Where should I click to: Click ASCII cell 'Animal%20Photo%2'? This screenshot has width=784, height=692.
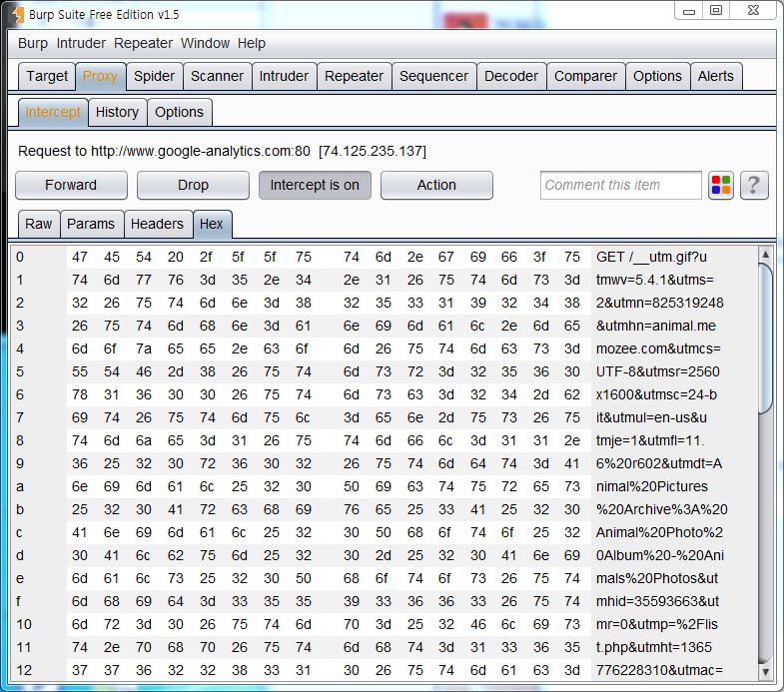point(659,532)
